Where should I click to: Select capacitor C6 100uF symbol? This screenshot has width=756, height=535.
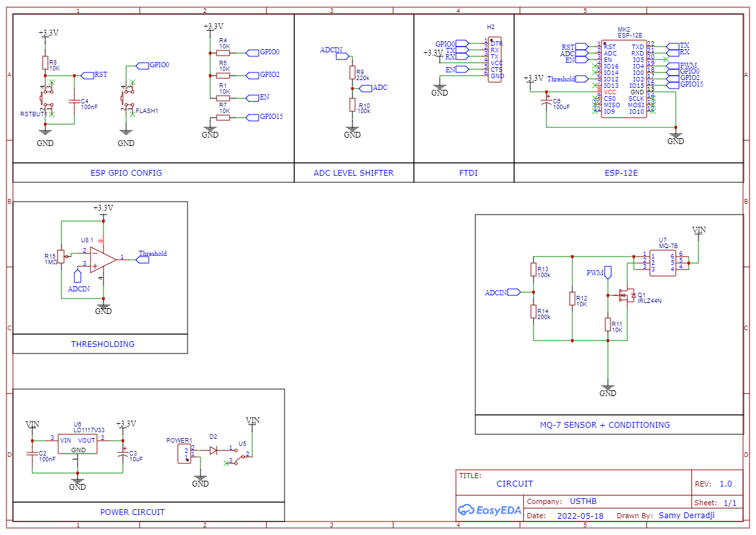[x=546, y=102]
